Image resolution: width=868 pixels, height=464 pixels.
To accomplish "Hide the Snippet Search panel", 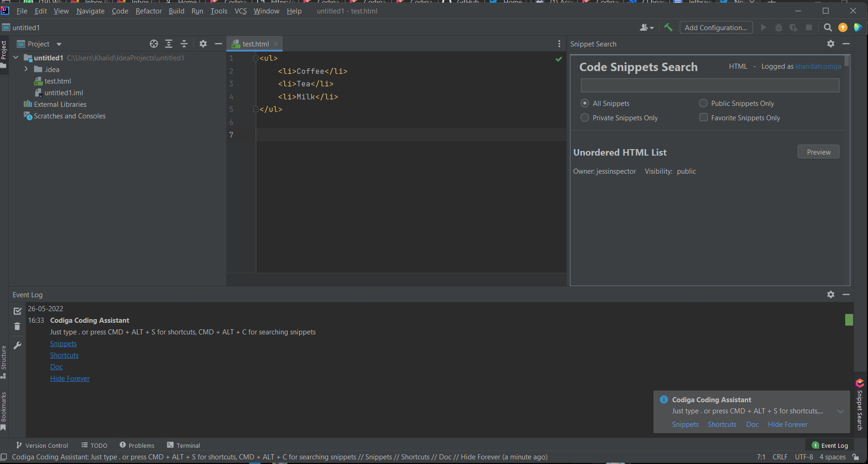I will coord(846,44).
